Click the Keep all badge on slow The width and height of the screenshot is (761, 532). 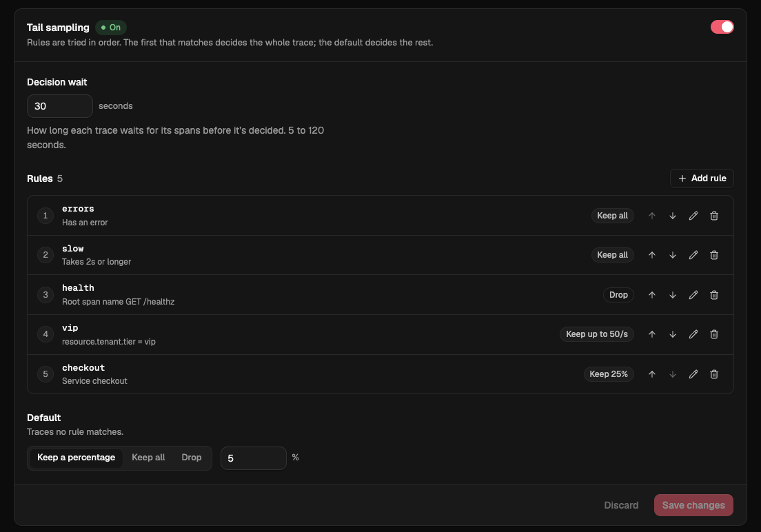pyautogui.click(x=613, y=255)
